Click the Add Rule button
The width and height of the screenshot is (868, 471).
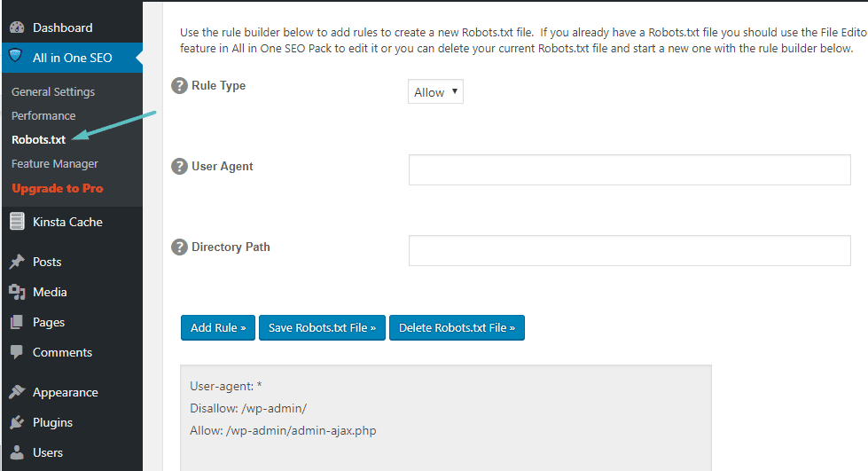pyautogui.click(x=218, y=327)
